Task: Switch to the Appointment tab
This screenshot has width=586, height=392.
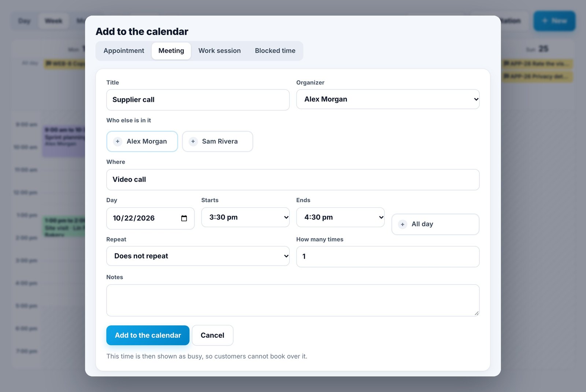Action: point(124,51)
